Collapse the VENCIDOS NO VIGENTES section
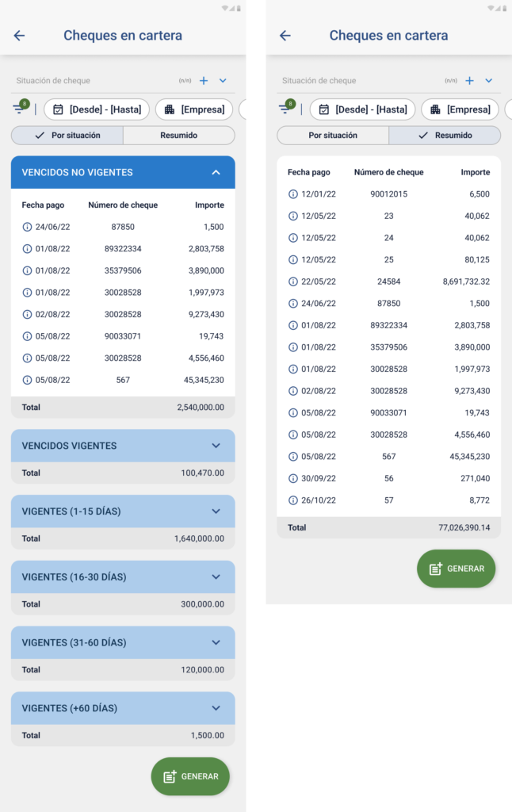The width and height of the screenshot is (512, 812). [216, 172]
